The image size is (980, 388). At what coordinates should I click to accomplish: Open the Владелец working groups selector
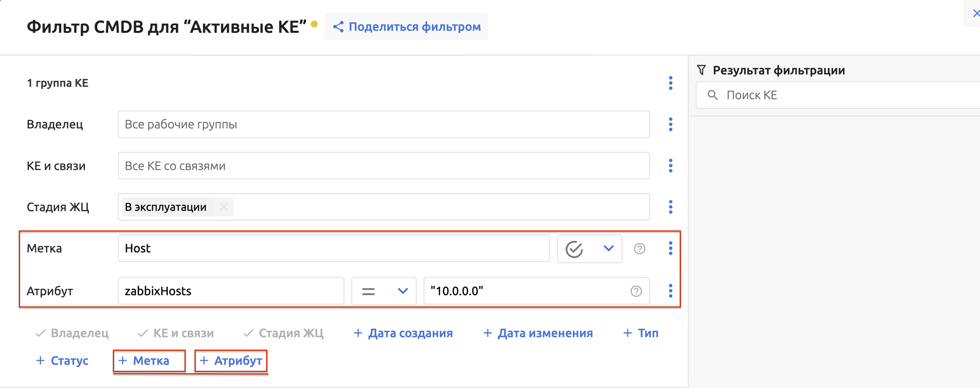point(384,124)
